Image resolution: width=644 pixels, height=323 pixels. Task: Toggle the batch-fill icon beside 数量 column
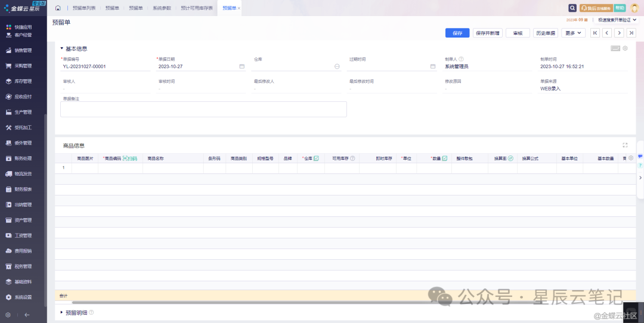click(445, 159)
